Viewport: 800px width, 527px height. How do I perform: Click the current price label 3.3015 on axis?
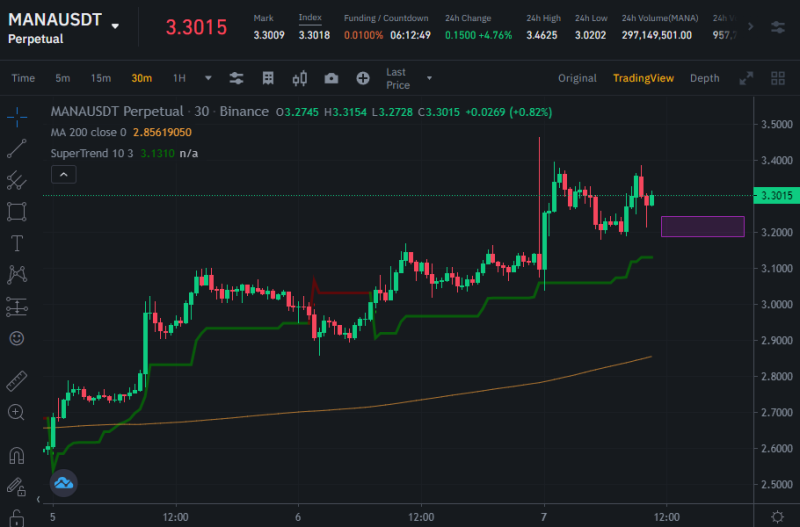click(x=777, y=195)
